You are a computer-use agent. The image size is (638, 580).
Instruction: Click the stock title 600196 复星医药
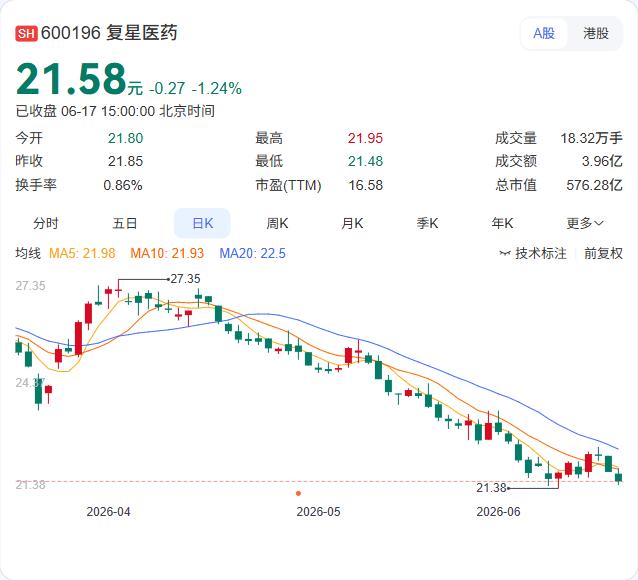click(109, 33)
